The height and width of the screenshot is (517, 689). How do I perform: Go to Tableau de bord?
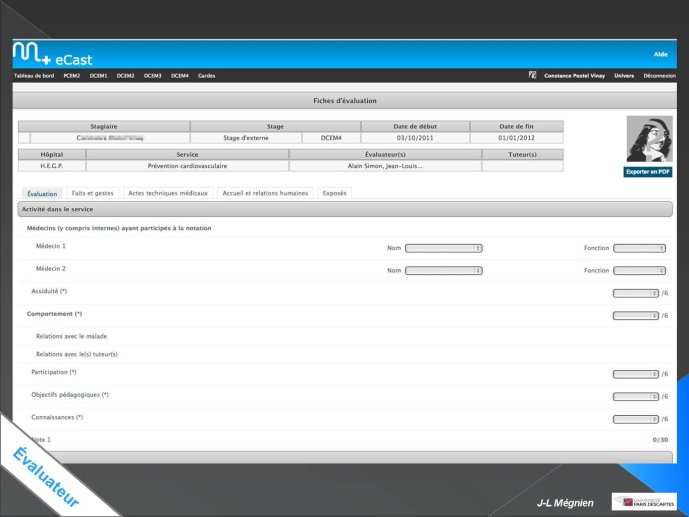[34, 76]
